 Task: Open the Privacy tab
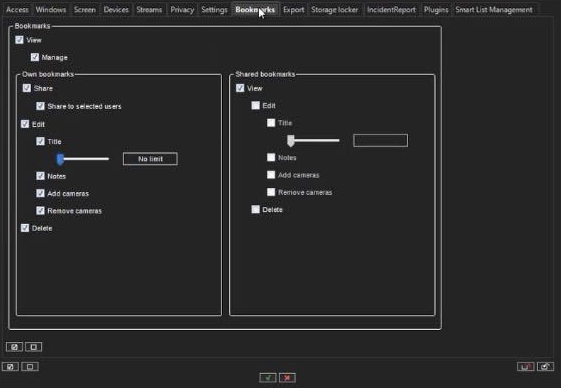[x=182, y=10]
